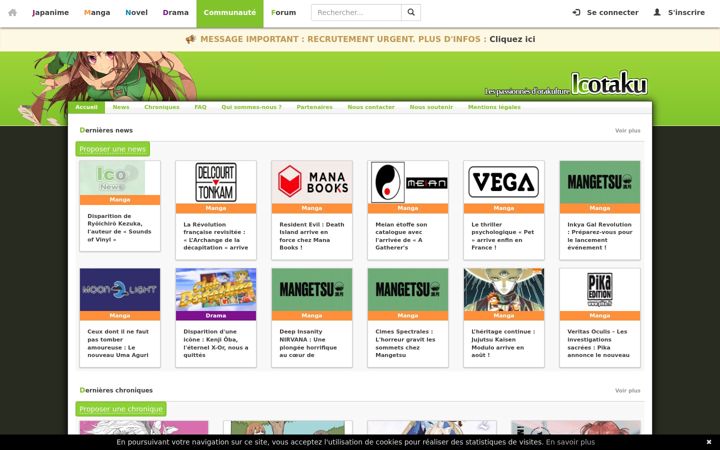720x450 pixels.
Task: Open 'Veritas Oculis' article title
Action: (598, 343)
